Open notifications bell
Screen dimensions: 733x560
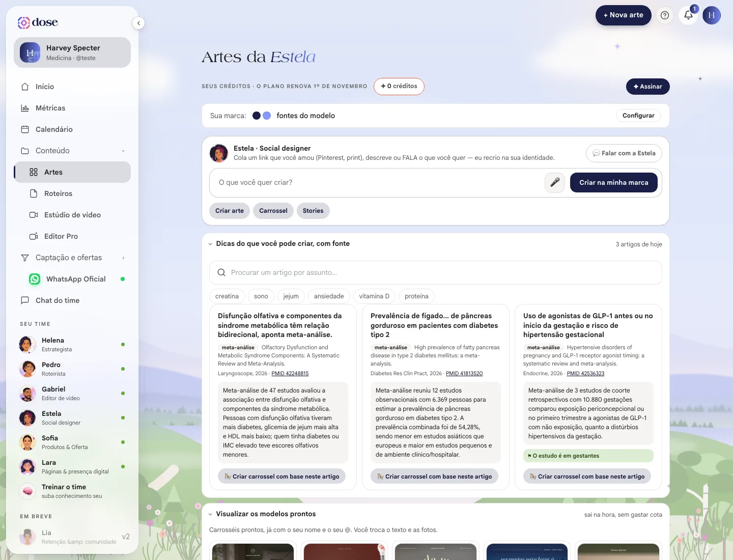pos(688,15)
